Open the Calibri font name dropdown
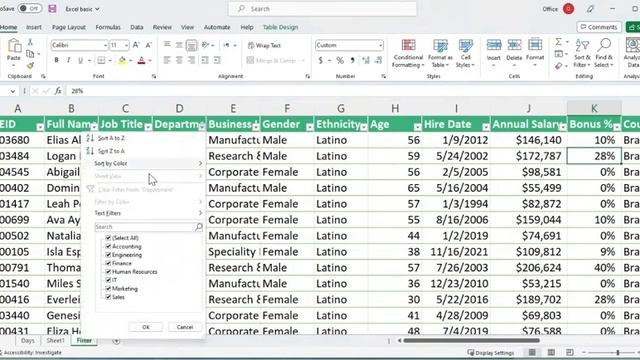The image size is (640, 360). pyautogui.click(x=105, y=45)
